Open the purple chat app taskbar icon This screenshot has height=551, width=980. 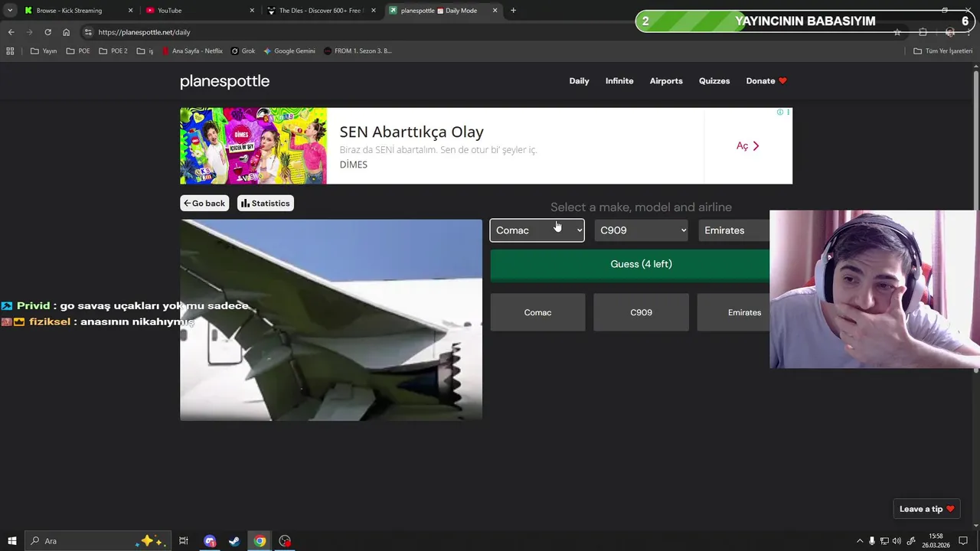pyautogui.click(x=210, y=541)
